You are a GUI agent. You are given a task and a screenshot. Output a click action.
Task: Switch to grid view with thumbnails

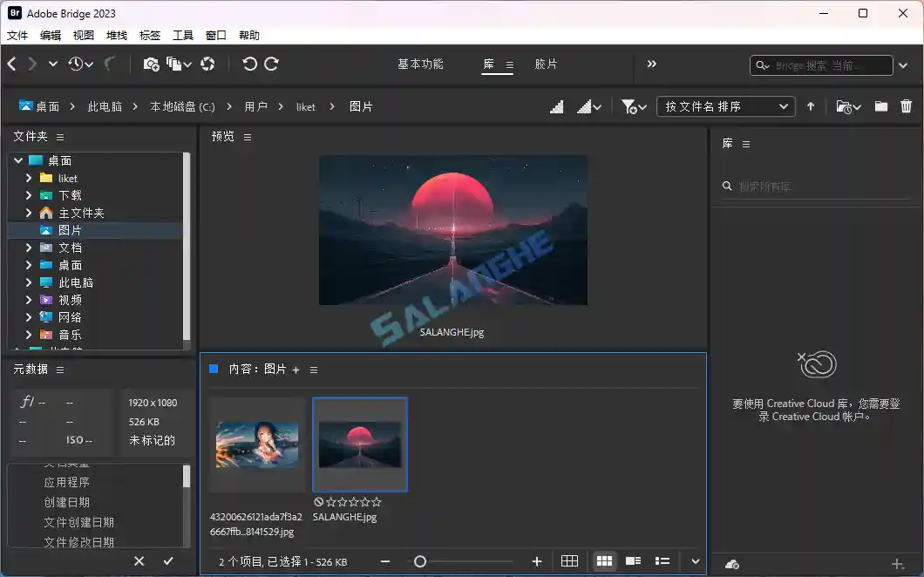coord(605,561)
